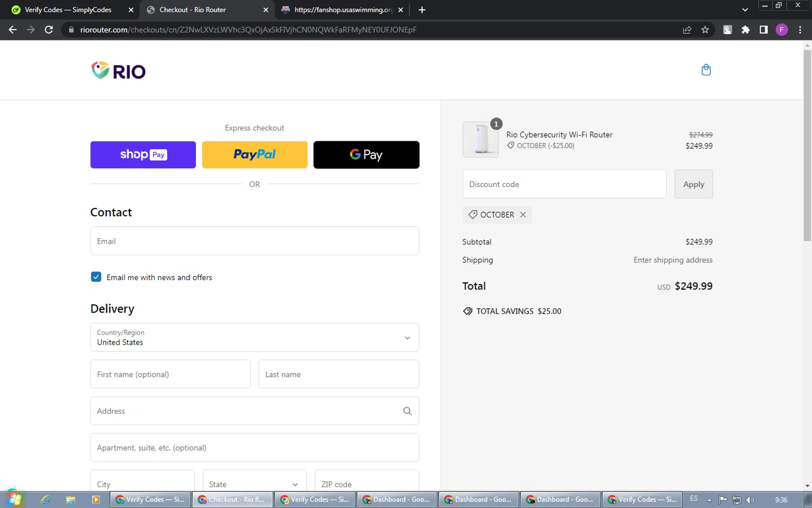Open the Country/Region dropdown
The width and height of the screenshot is (812, 508).
(254, 337)
